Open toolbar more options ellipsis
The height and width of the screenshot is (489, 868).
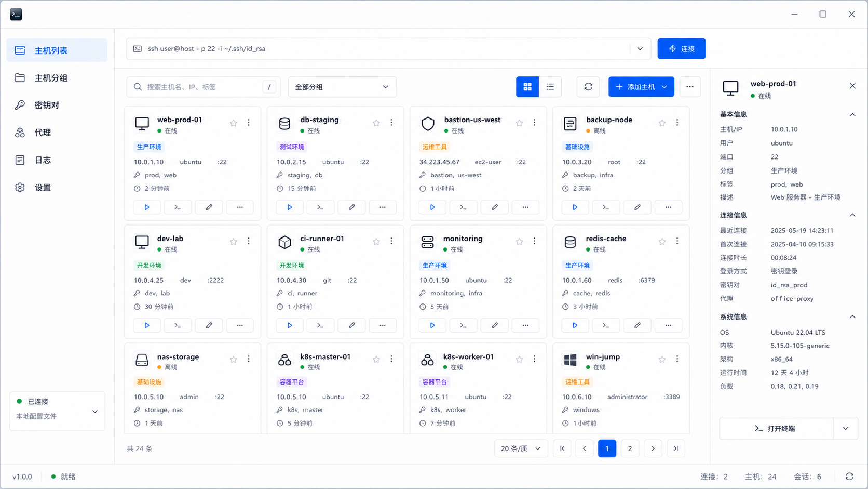(690, 87)
